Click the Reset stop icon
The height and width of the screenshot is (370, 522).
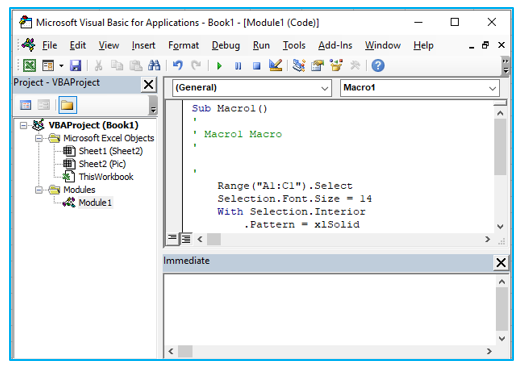click(x=256, y=66)
